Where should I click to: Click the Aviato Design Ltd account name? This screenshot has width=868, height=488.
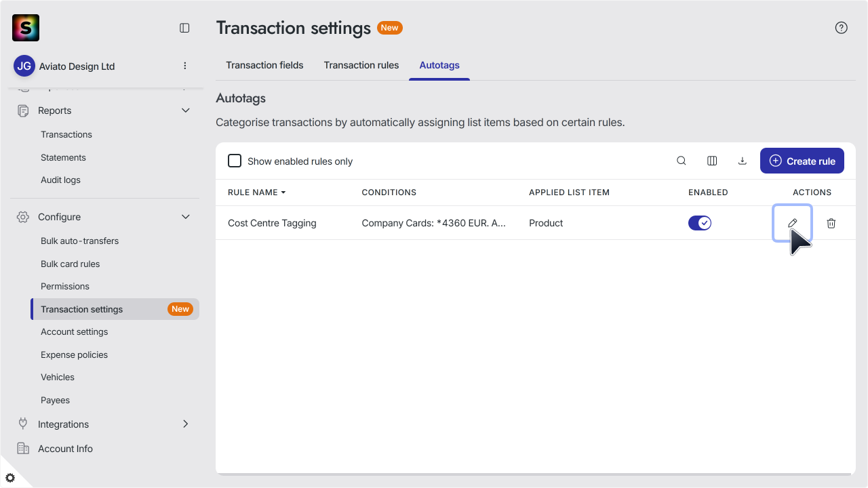pos(77,66)
